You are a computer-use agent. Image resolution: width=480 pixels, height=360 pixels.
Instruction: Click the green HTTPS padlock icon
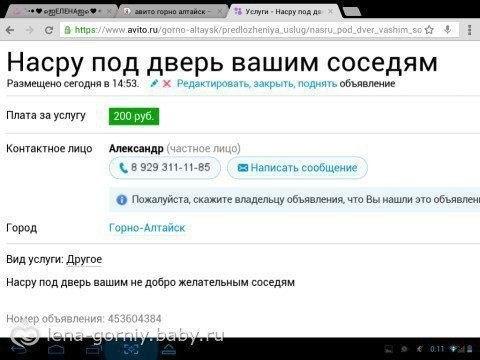(x=67, y=30)
